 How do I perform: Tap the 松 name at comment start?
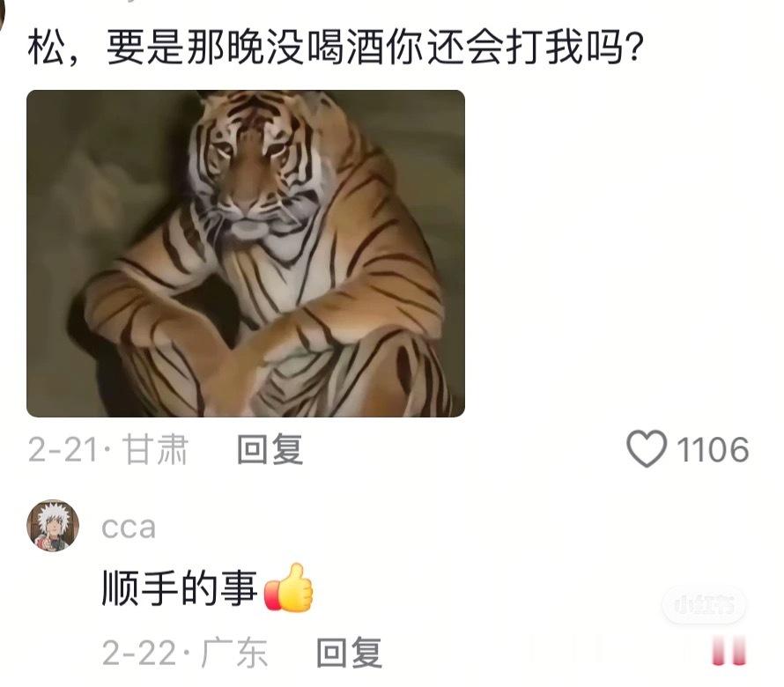tap(46, 48)
